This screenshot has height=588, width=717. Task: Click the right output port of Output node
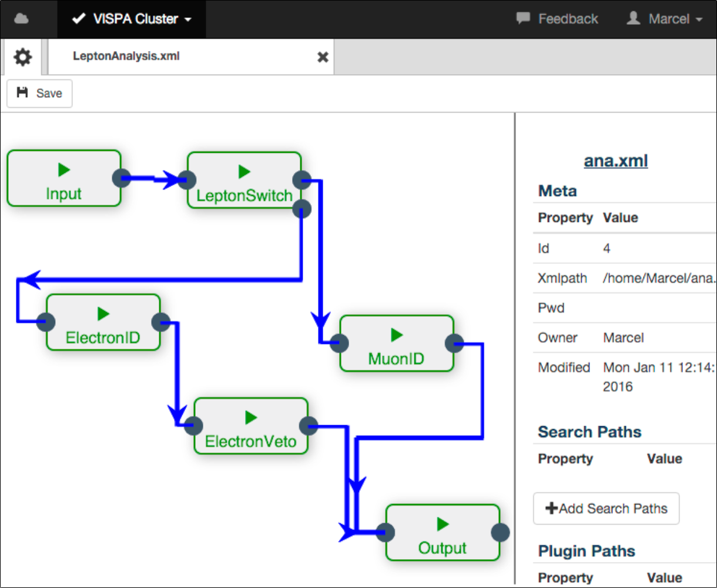[500, 532]
